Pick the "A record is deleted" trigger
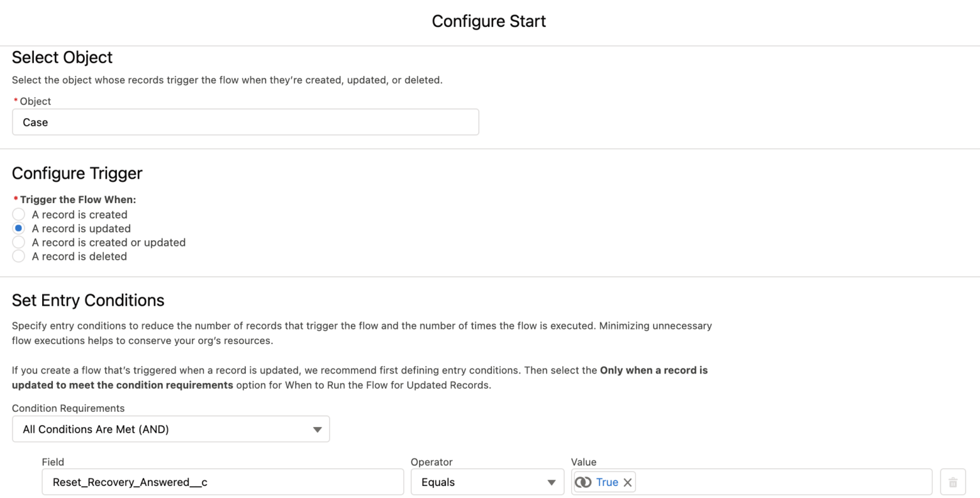 (x=19, y=256)
